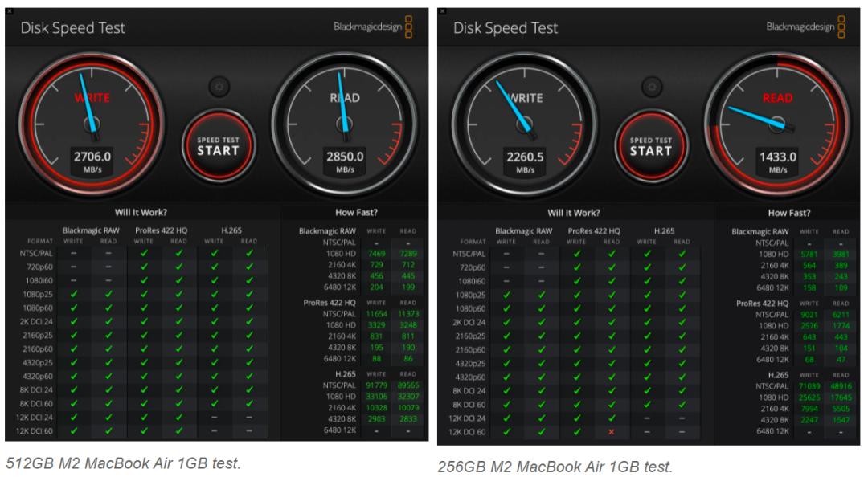
Task: Click the Blackmagicdesign logo in the left window
Action: (x=376, y=27)
